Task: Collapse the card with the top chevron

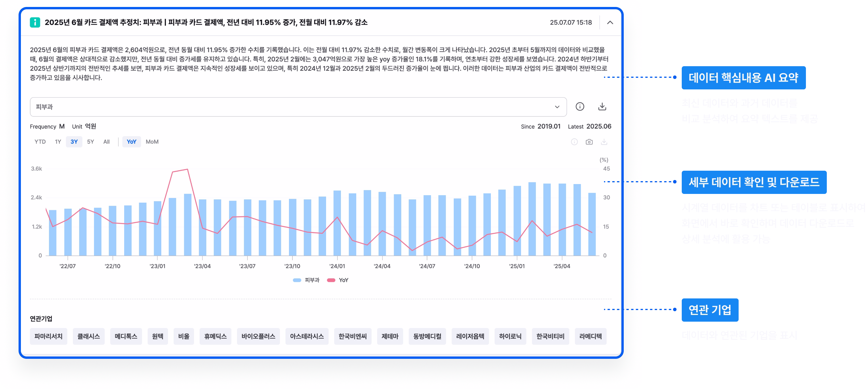Action: pyautogui.click(x=610, y=23)
